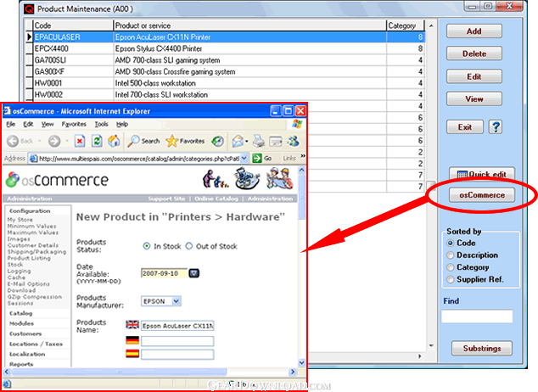
Task: Expand the Modules section in sidebar
Action: 21,323
